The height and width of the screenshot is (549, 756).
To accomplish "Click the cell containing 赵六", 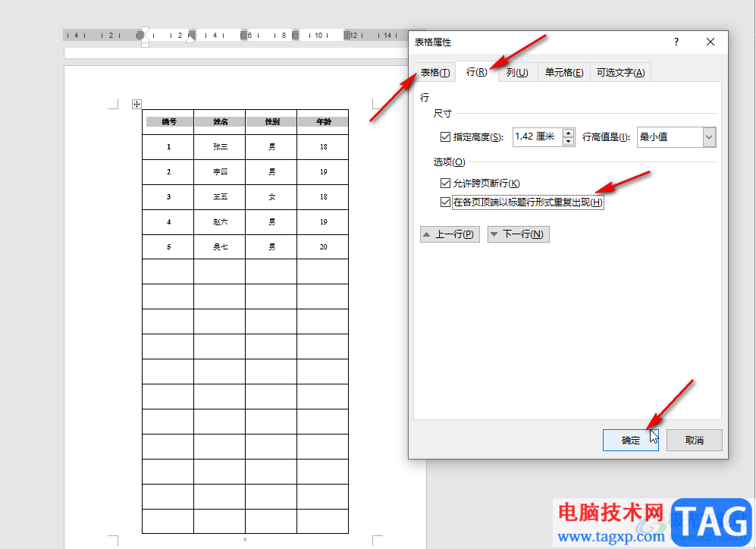I will 220,222.
